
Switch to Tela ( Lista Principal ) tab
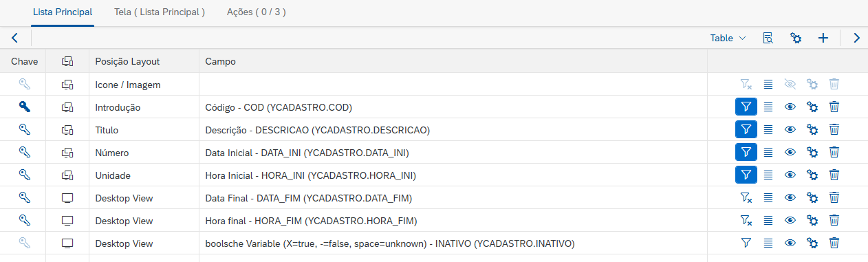pyautogui.click(x=160, y=12)
